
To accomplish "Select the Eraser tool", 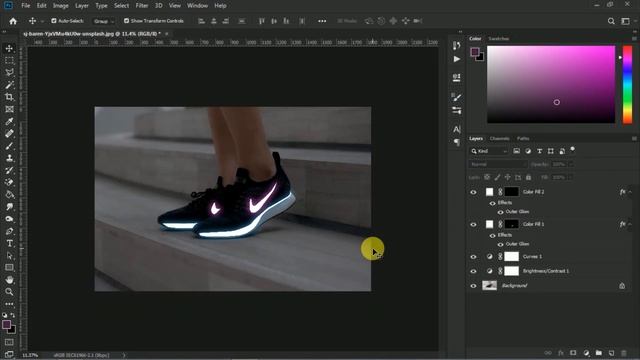I will point(9,182).
